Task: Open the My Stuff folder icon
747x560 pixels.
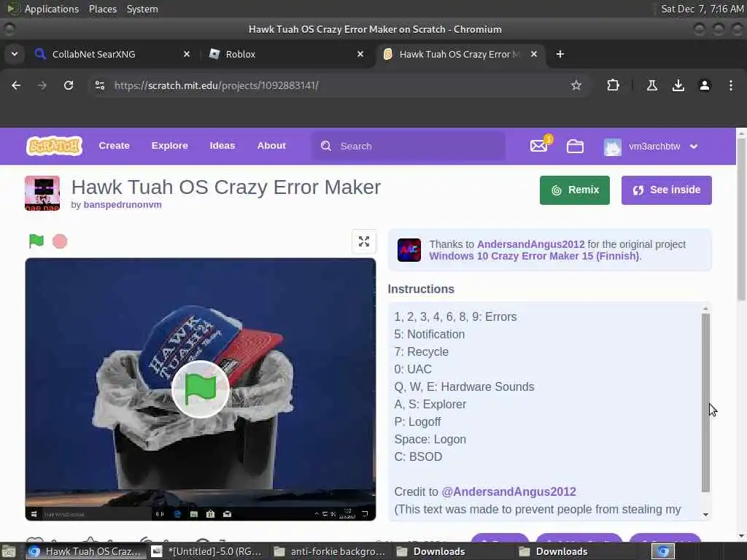Action: 575,146
